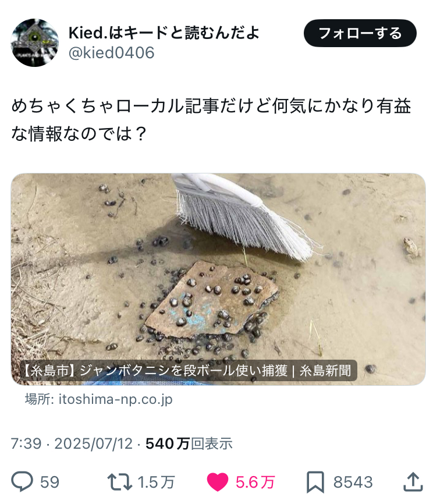Unlike the post via pink heart
This screenshot has height=504, width=426.
[x=217, y=482]
